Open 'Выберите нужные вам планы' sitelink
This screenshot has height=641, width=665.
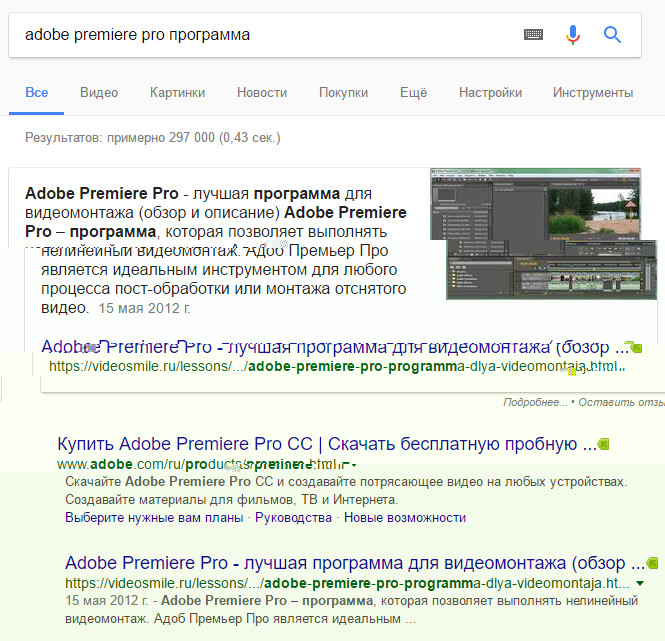[154, 518]
